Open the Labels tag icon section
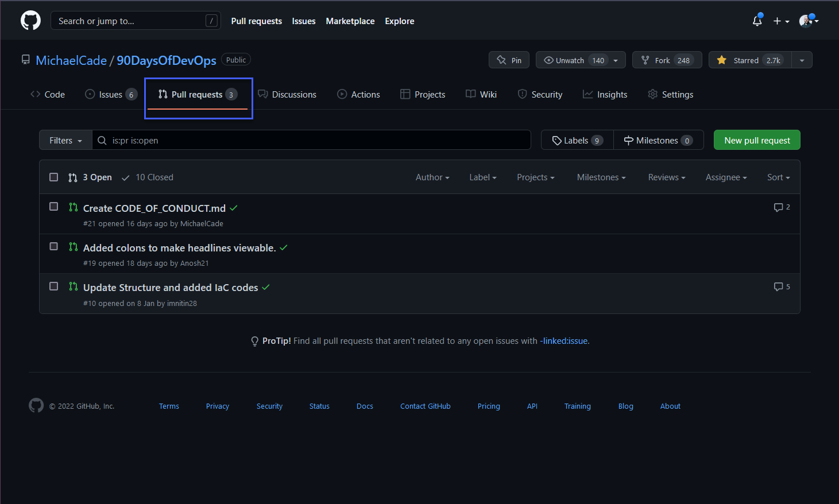Viewport: 839px width, 504px height. pyautogui.click(x=558, y=139)
